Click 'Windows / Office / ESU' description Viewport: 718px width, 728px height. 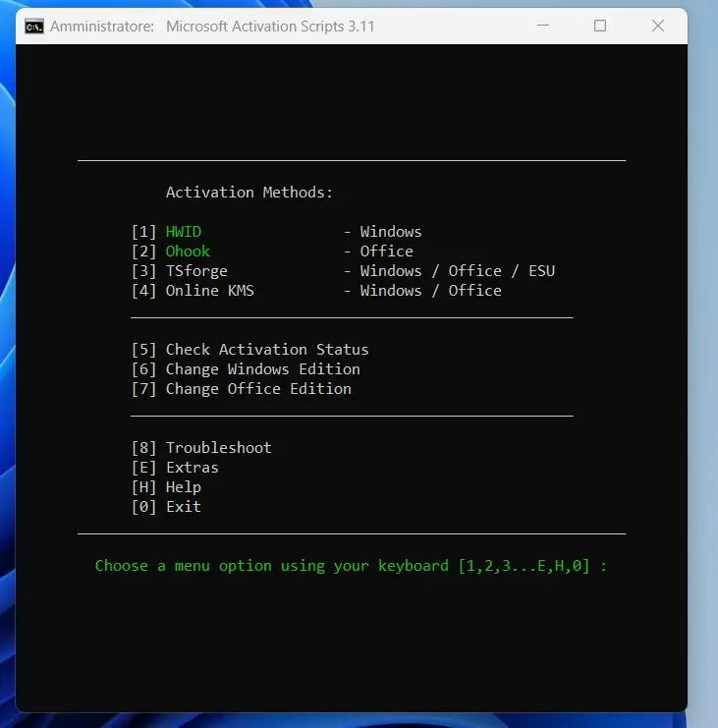pyautogui.click(x=457, y=271)
